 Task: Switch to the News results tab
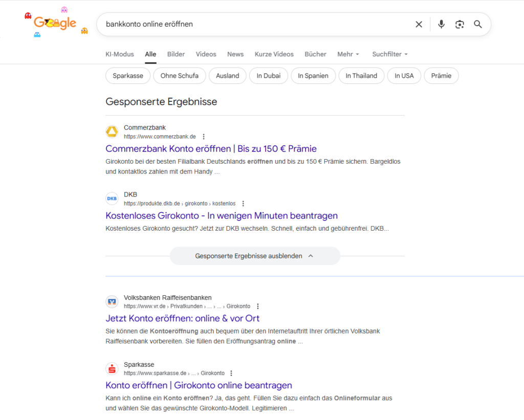(x=235, y=54)
